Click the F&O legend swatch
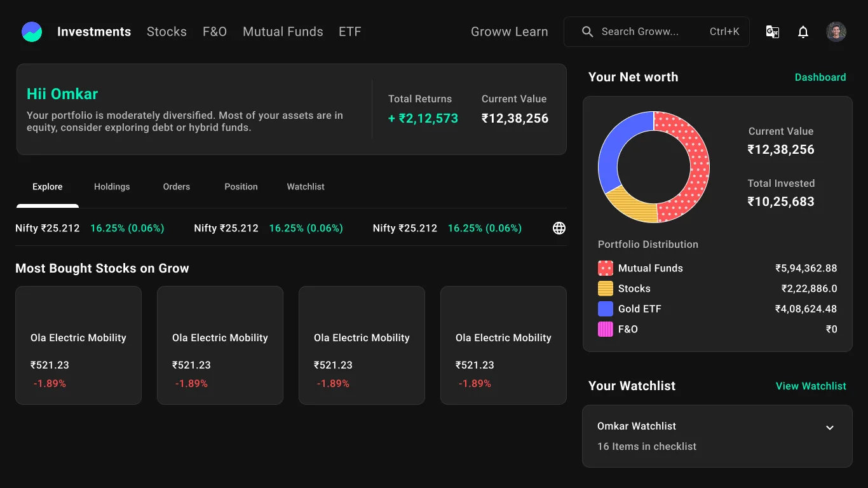 (x=606, y=329)
